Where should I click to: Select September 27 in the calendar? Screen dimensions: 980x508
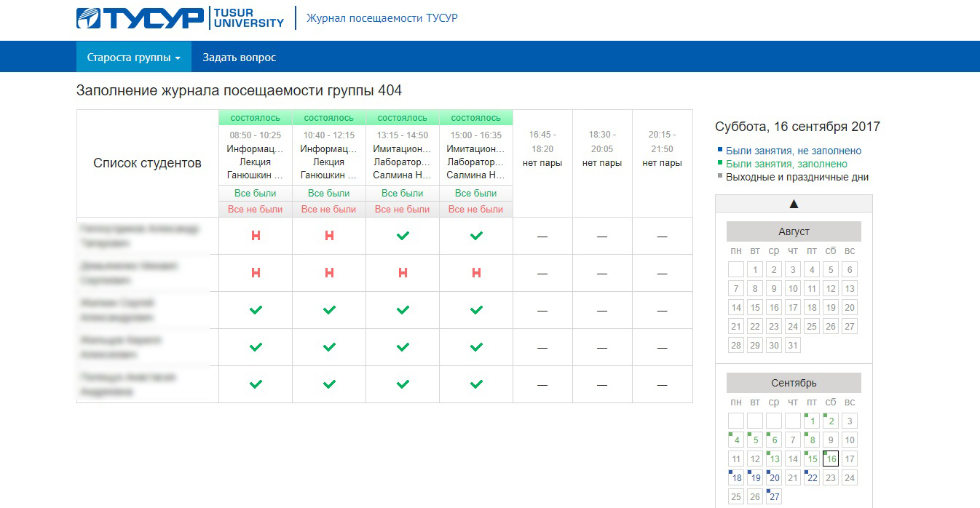click(x=774, y=497)
